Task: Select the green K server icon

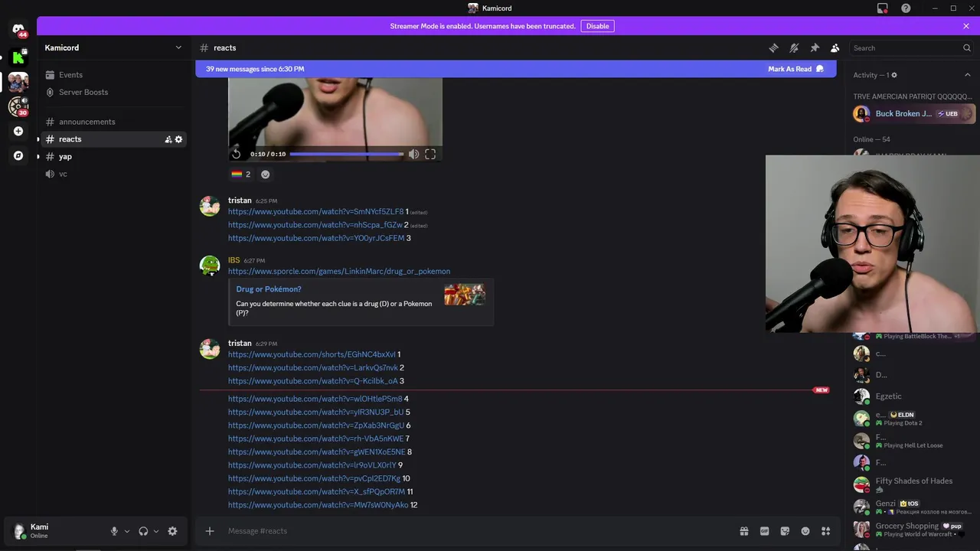Action: pyautogui.click(x=18, y=57)
